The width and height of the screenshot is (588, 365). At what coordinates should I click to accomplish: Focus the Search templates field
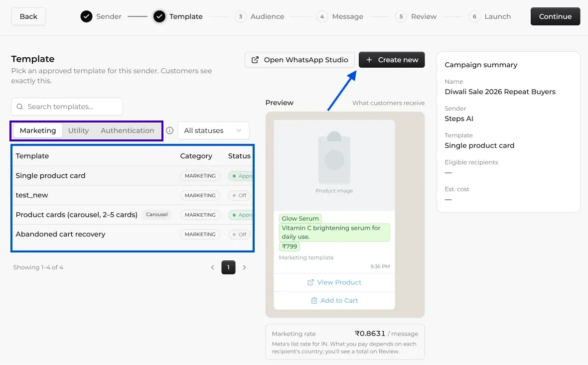(x=67, y=107)
